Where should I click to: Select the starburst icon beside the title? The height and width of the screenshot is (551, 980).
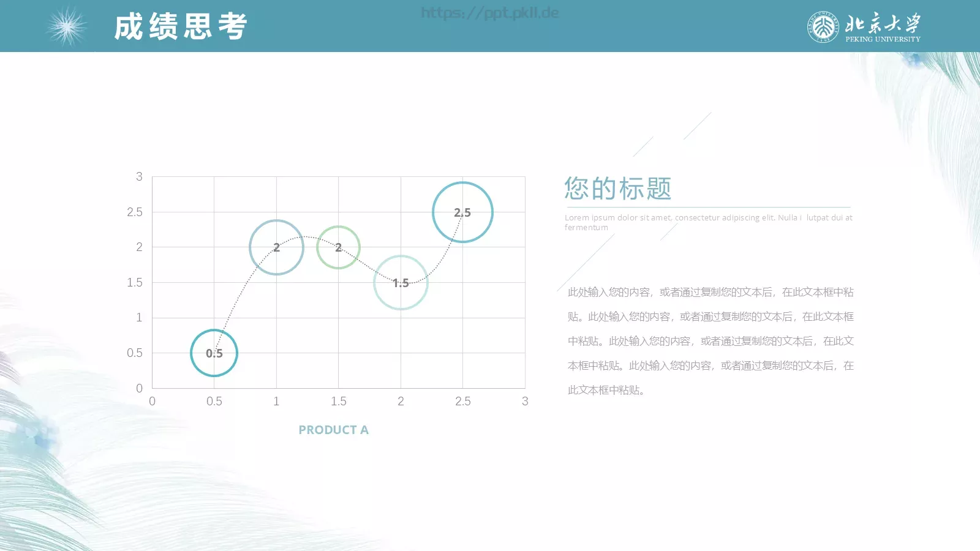[67, 26]
